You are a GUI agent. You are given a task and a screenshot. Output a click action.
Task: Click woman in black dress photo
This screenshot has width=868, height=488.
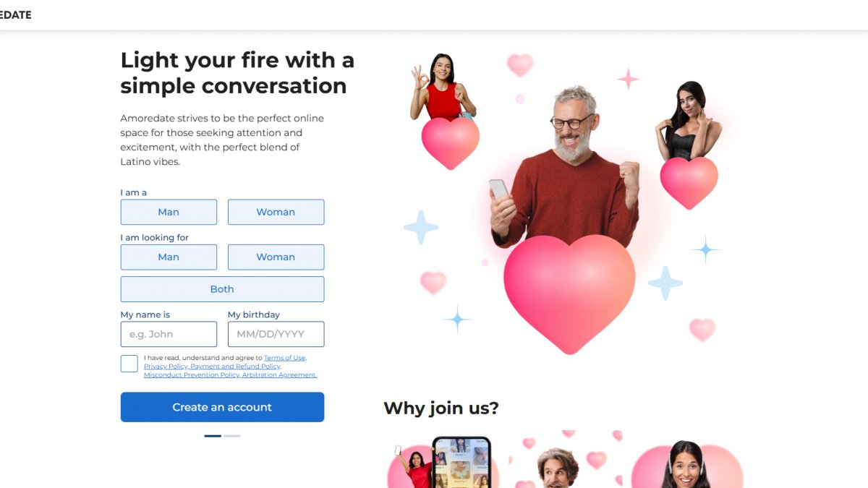[689, 120]
